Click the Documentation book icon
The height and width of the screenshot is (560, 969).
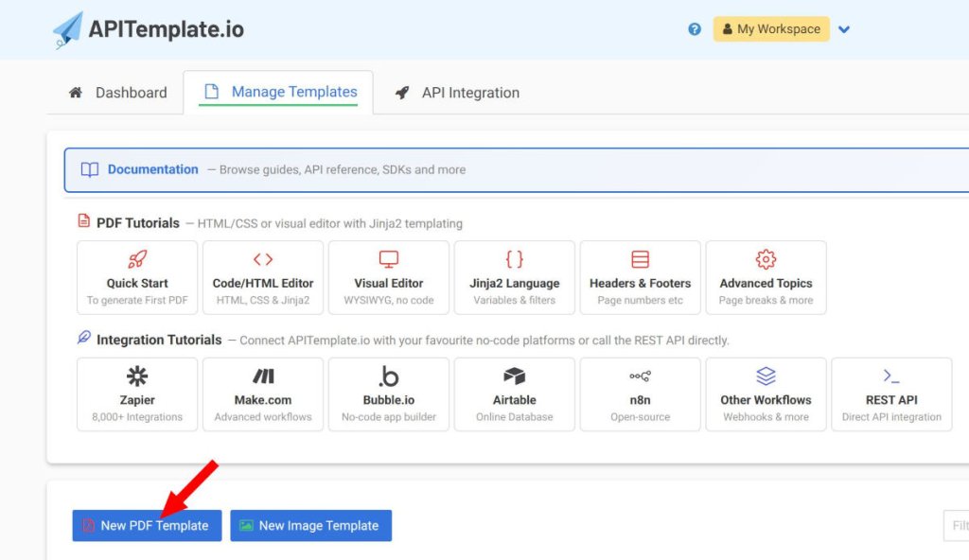(90, 170)
